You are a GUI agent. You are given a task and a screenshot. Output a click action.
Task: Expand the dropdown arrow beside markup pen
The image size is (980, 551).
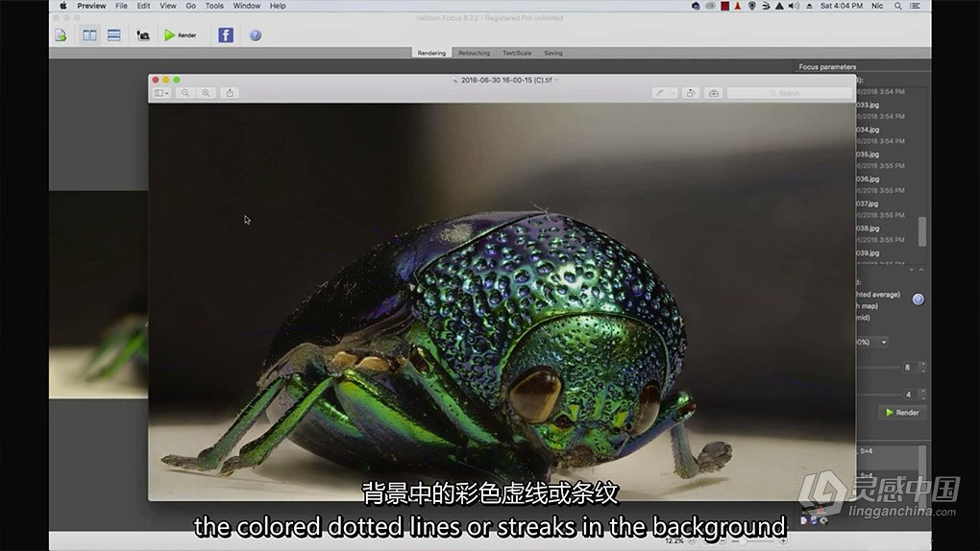(x=674, y=93)
